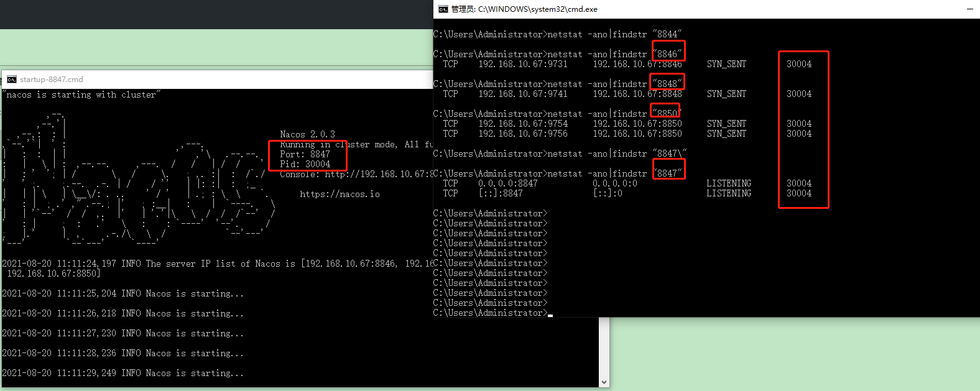
Task: Click the 11:11:27,230 Nacos is starting line
Action: coord(122,333)
